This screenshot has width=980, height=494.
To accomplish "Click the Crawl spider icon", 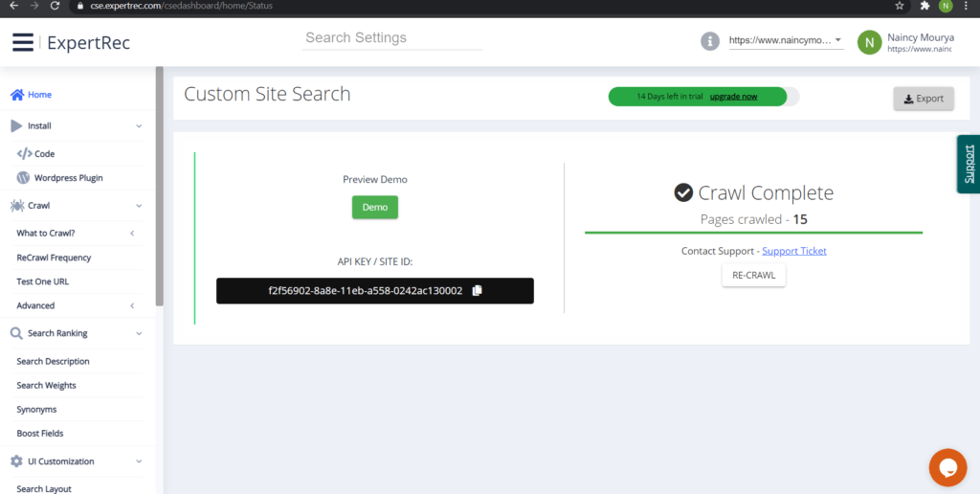I will [17, 205].
